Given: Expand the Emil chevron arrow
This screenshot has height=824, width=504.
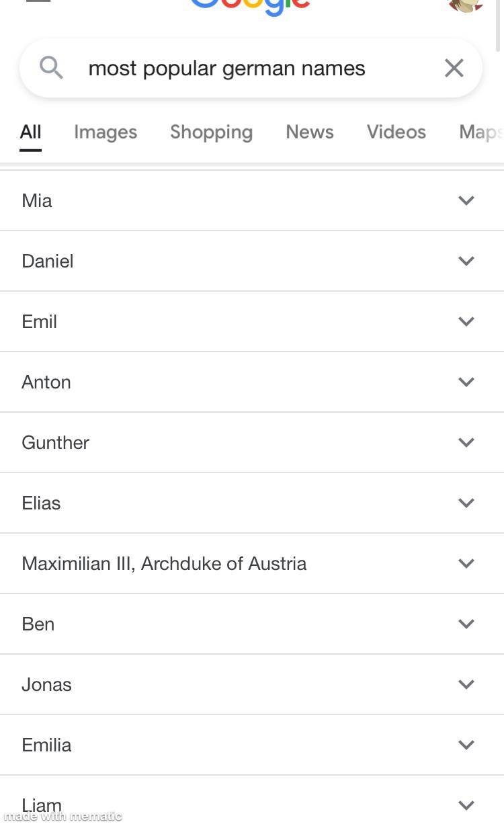Looking at the screenshot, I should [466, 321].
